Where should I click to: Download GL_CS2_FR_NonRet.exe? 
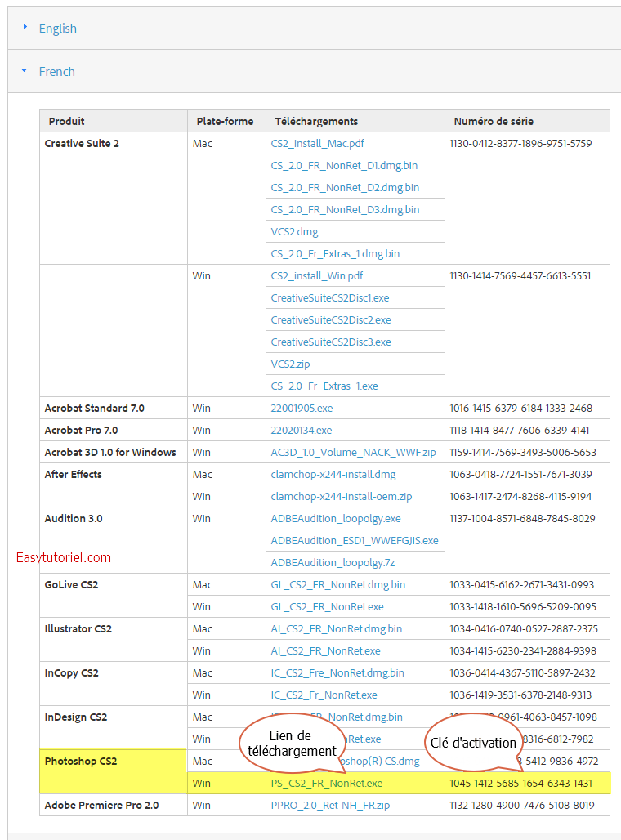click(x=327, y=607)
